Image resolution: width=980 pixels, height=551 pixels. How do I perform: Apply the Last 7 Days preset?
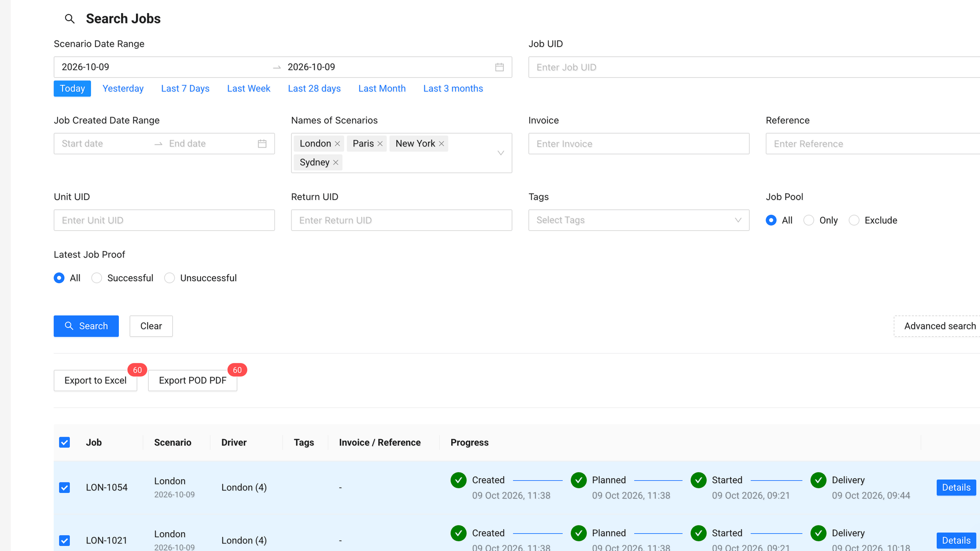[x=185, y=89]
